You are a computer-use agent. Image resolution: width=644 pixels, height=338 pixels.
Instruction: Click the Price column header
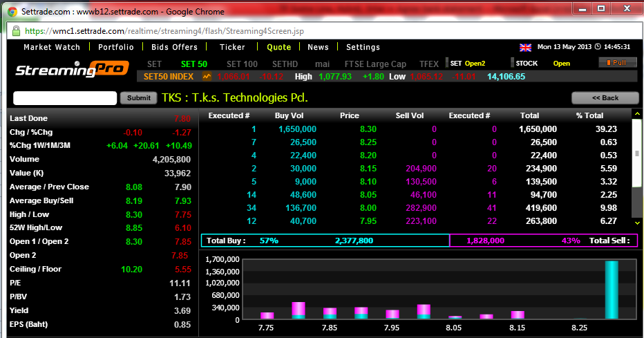click(350, 115)
